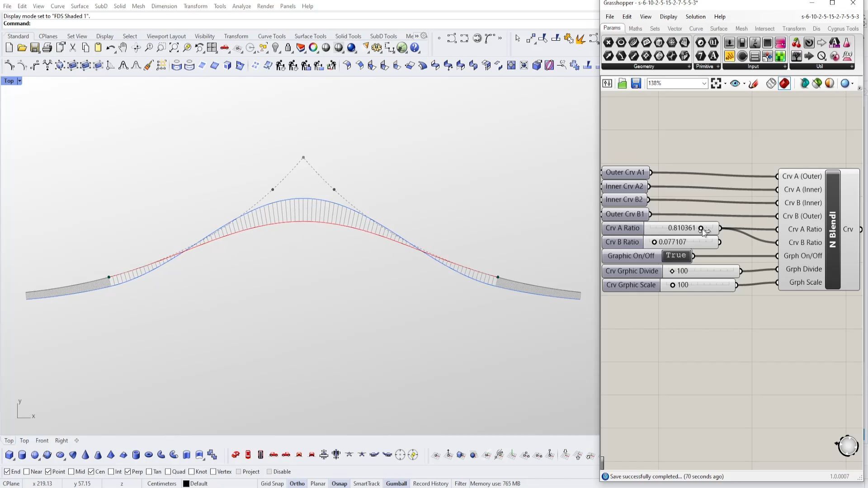
Task: Click the red shaded preview mode icon
Action: [x=784, y=84]
